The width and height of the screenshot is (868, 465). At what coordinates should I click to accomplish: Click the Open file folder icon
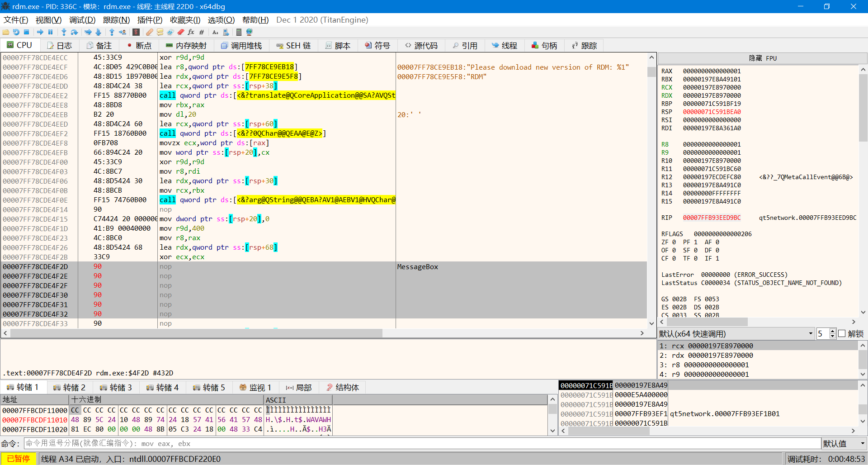(x=6, y=32)
